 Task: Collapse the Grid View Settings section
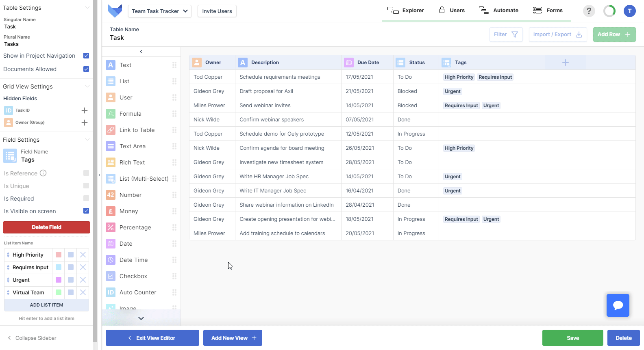[x=87, y=86]
